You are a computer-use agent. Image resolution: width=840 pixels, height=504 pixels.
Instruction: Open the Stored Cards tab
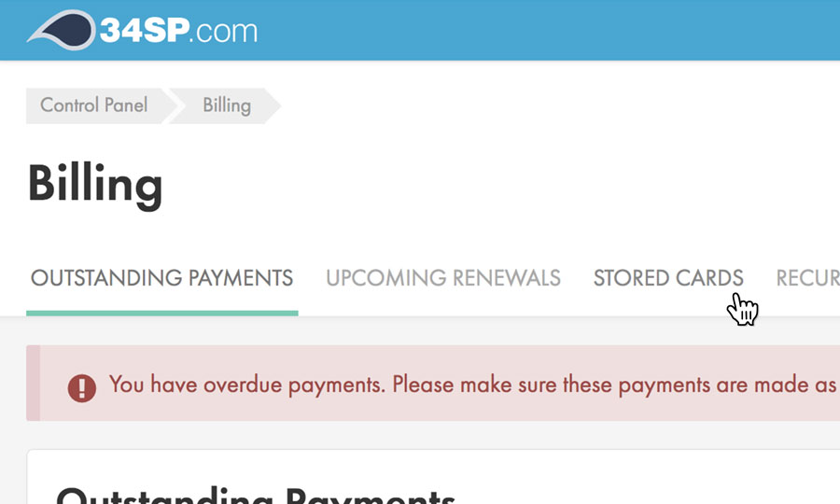(668, 278)
